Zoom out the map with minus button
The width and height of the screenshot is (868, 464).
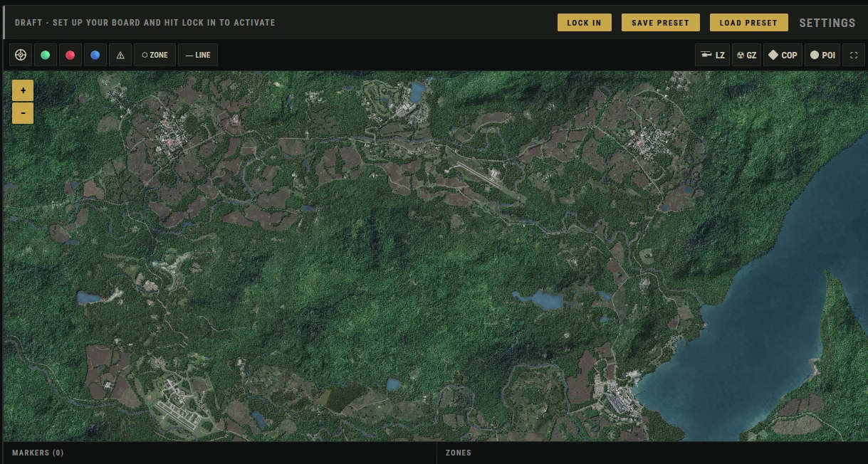click(x=23, y=113)
